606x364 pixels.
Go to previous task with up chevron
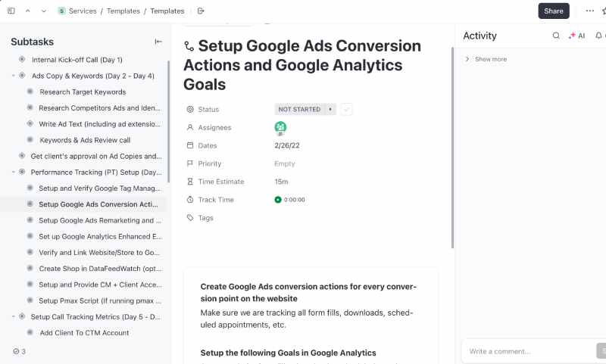(28, 11)
